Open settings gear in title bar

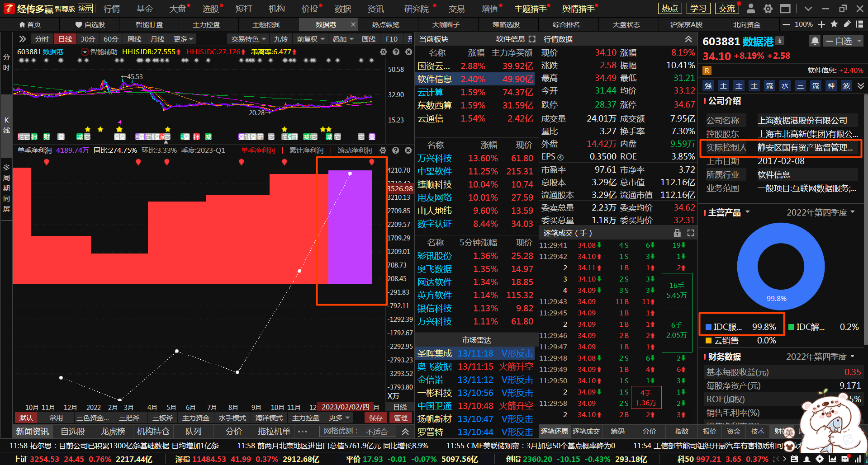(768, 9)
